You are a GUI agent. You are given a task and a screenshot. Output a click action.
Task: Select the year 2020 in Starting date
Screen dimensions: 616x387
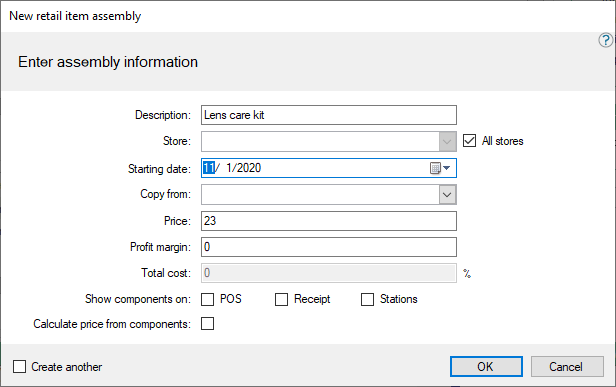point(249,168)
